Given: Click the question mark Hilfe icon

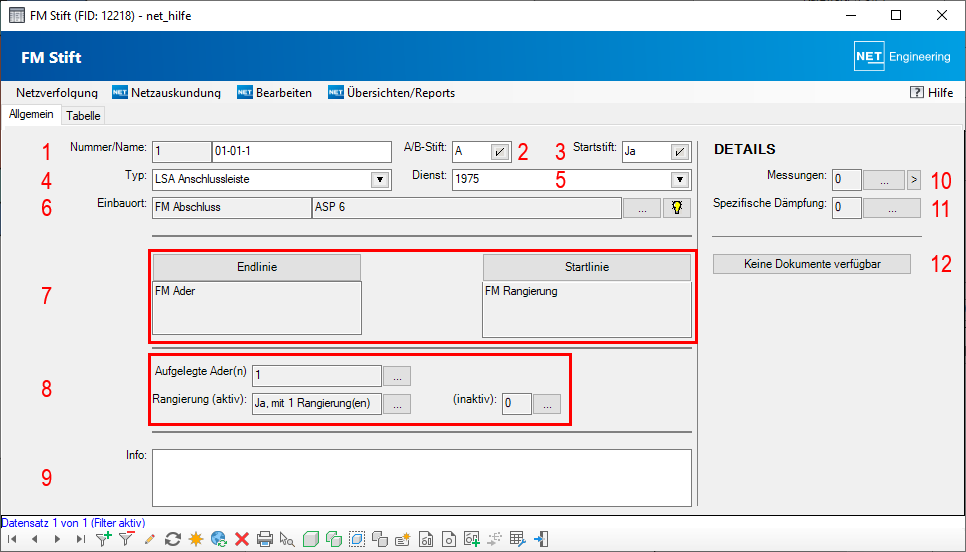Looking at the screenshot, I should (916, 92).
